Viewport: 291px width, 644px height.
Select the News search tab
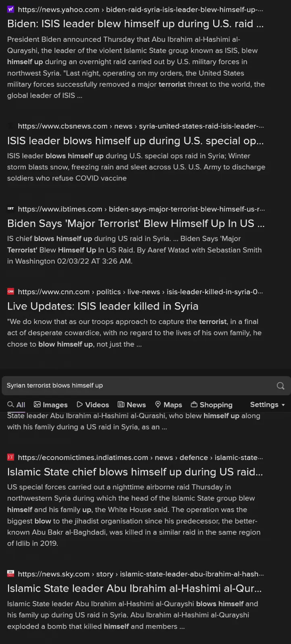(132, 405)
